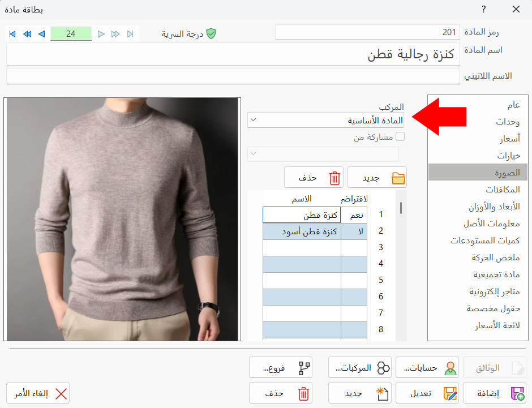
Task: Click the disabled الوثائق documents button
Action: 494,368
